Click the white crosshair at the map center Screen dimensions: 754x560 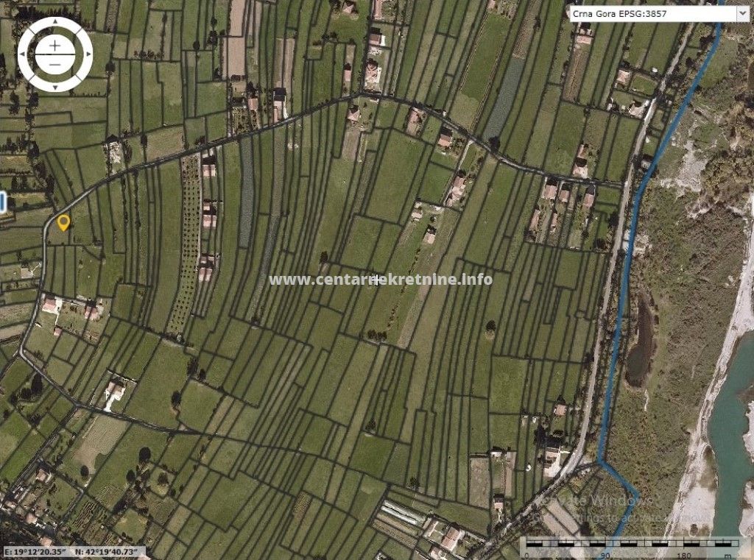coord(377,280)
